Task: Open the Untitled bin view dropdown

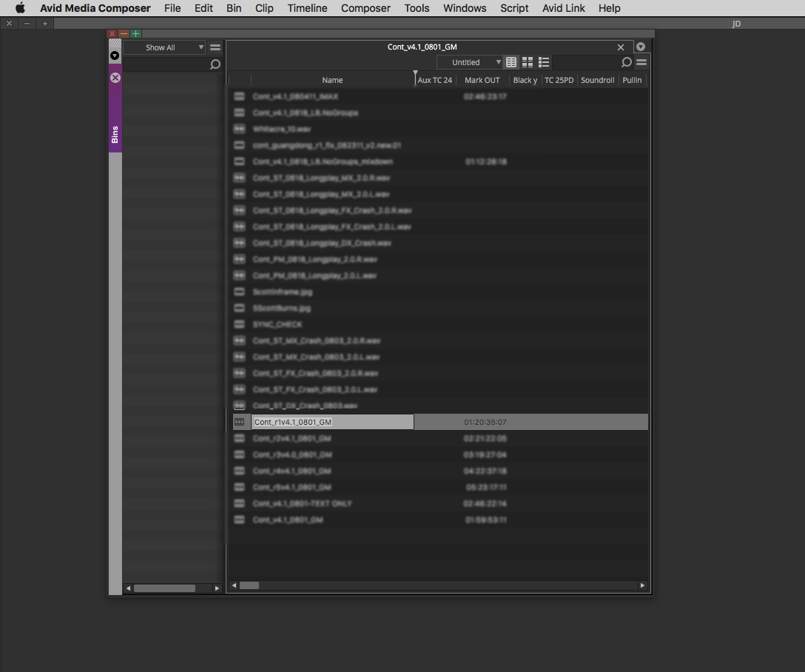Action: (x=470, y=62)
